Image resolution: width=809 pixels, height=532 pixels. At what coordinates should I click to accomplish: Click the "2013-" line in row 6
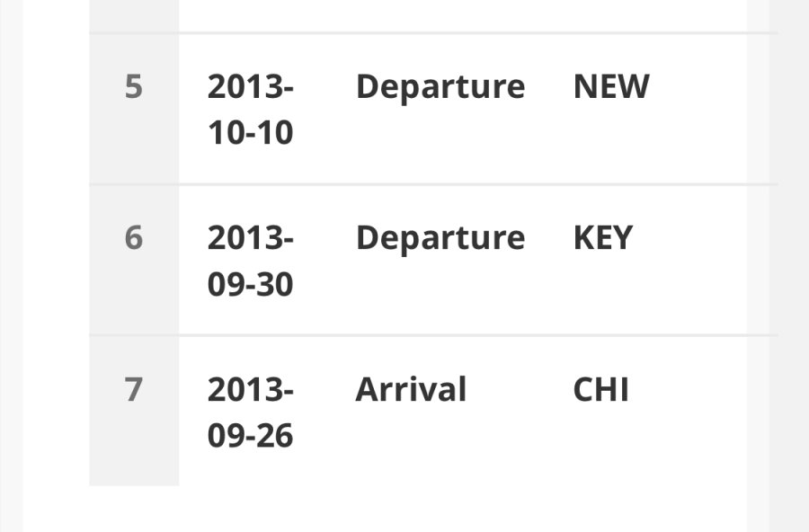251,238
